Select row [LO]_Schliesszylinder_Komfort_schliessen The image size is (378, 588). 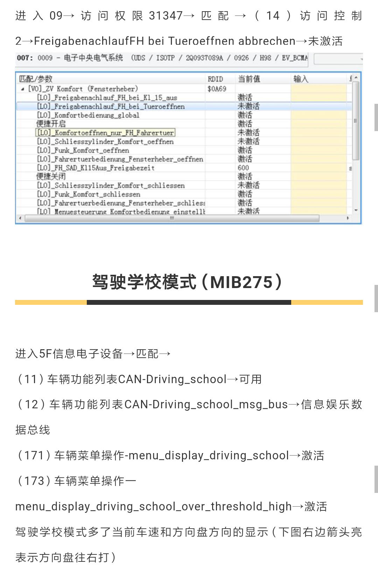[184, 185]
